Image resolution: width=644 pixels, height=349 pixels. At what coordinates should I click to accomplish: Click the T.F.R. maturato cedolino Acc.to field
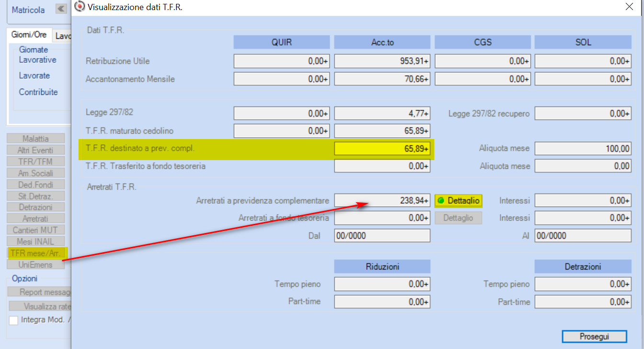click(382, 131)
